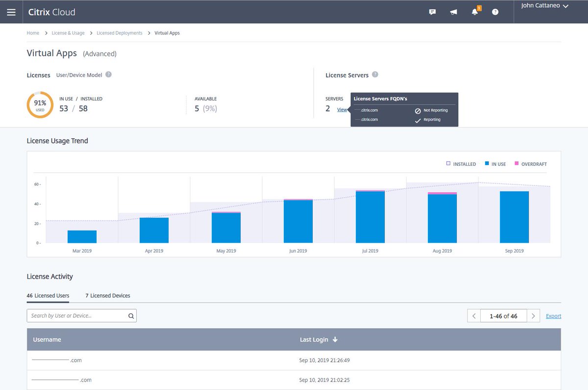The width and height of the screenshot is (588, 390).
Task: Click the Citrix Cloud logo
Action: pos(51,11)
